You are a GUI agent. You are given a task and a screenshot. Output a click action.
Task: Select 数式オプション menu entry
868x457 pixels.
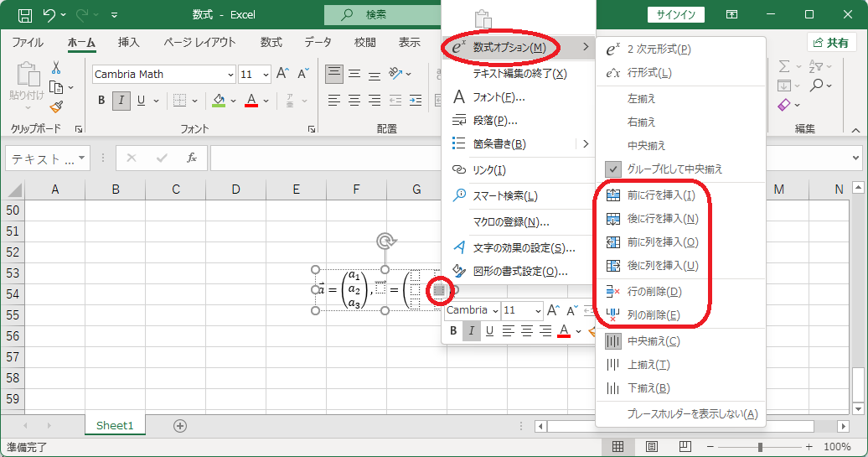(518, 48)
